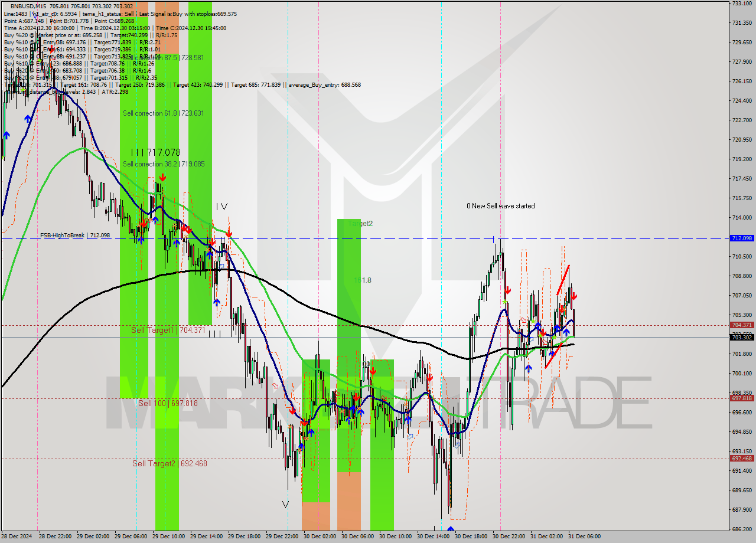Click the '| | | 717.078' wave label
This screenshot has width=756, height=543.
pos(155,152)
